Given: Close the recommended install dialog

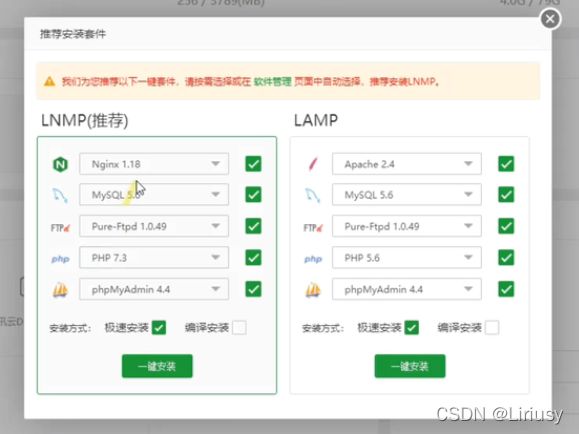Looking at the screenshot, I should pyautogui.click(x=550, y=19).
